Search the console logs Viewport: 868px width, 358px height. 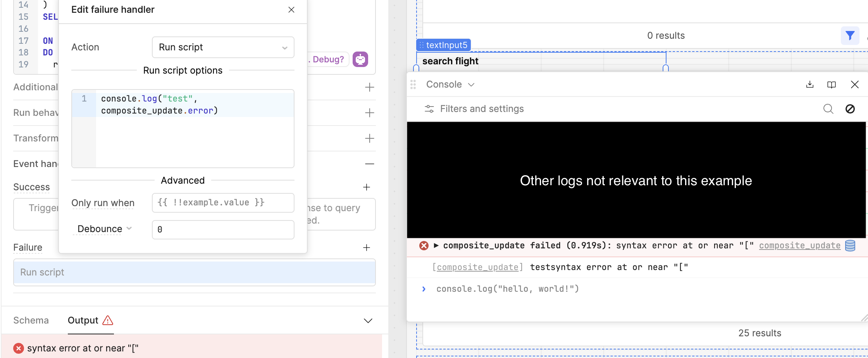(x=828, y=109)
